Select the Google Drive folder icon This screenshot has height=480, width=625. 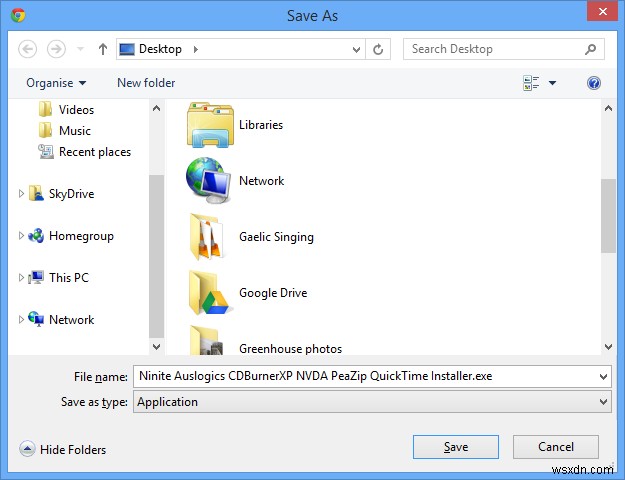(209, 293)
